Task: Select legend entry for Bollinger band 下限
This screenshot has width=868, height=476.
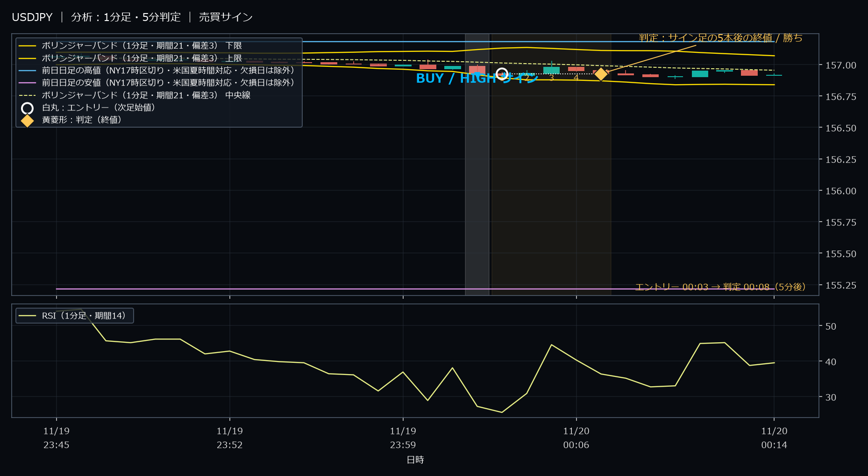Action: (130, 46)
